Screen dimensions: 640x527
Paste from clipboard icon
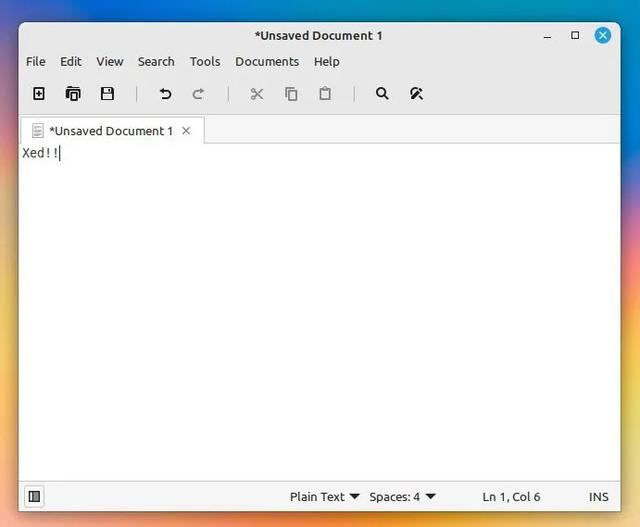(x=325, y=94)
